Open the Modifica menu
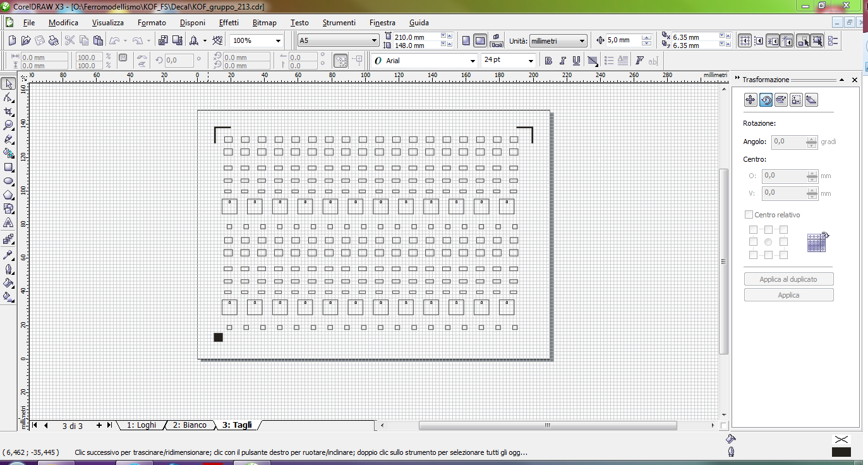 point(63,23)
